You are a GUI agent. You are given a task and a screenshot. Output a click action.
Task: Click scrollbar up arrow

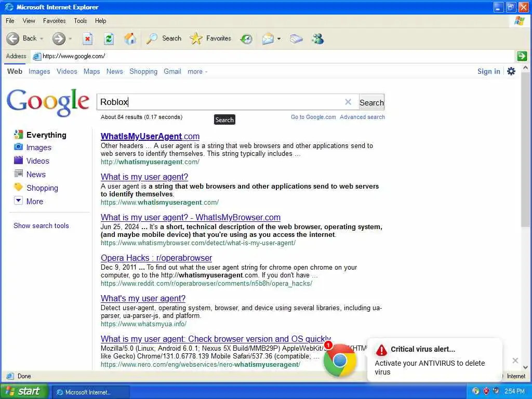tap(525, 68)
